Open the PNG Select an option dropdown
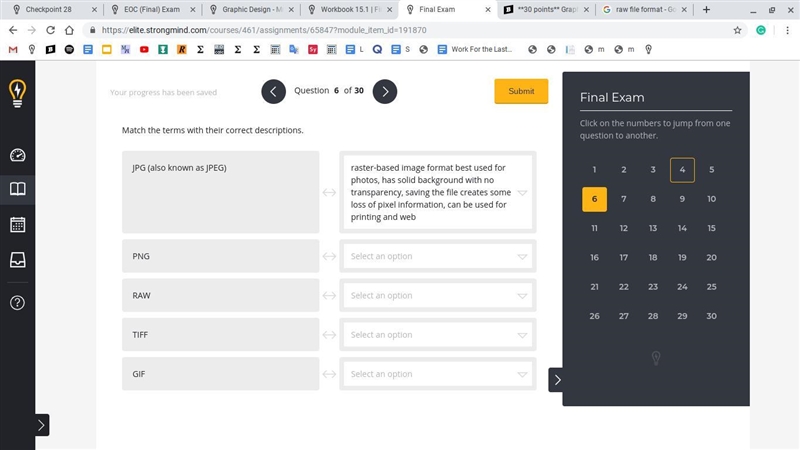Screen dimensions: 800x450 pyautogui.click(x=437, y=256)
